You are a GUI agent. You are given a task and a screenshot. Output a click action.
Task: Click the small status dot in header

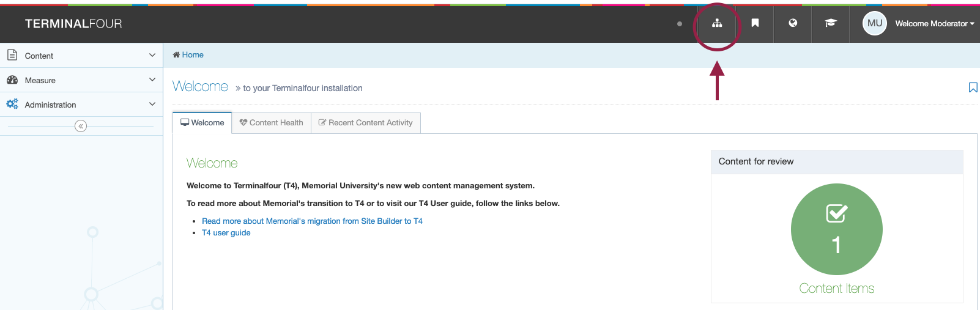coord(680,24)
